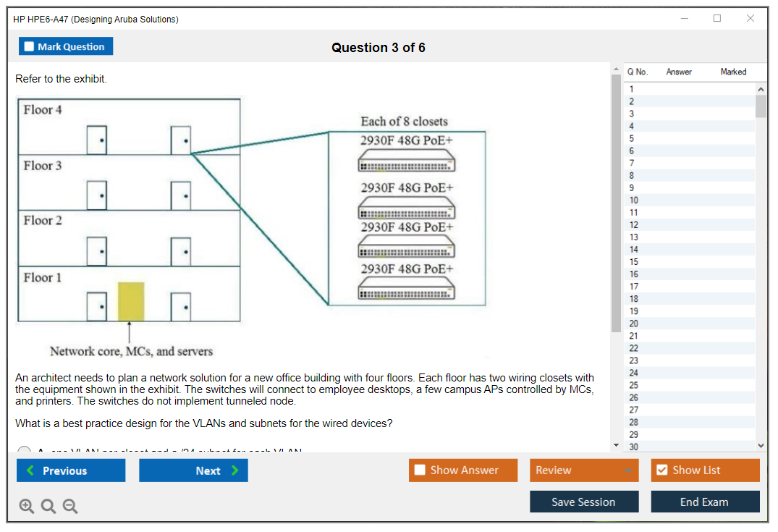Click the Marked column header
The image size is (778, 532).
tap(733, 72)
